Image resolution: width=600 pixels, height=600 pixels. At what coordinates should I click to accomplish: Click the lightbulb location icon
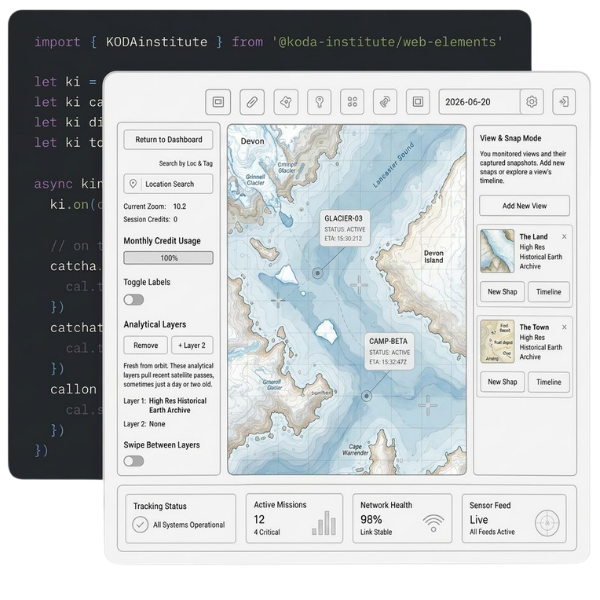(x=319, y=102)
